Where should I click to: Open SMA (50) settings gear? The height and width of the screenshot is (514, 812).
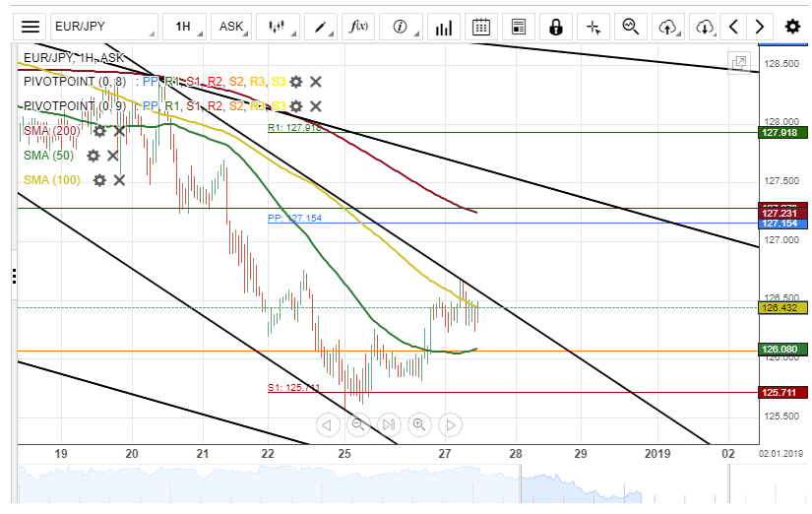coord(94,156)
